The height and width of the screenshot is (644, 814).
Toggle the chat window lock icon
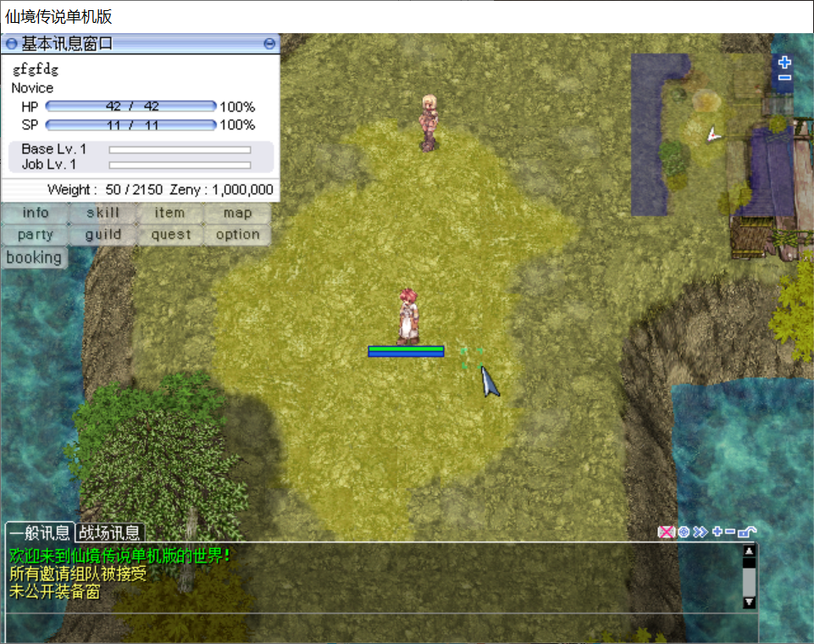[x=747, y=531]
